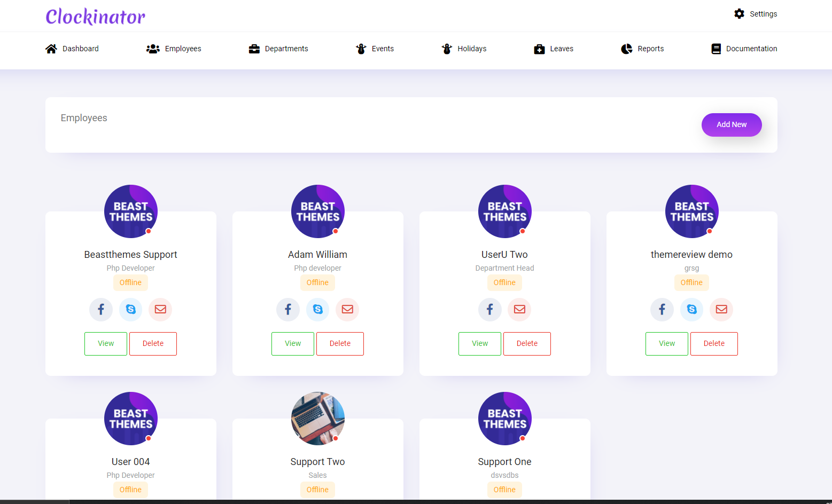832x504 pixels.
Task: Click the name 'Beastthemes Support'
Action: click(131, 255)
